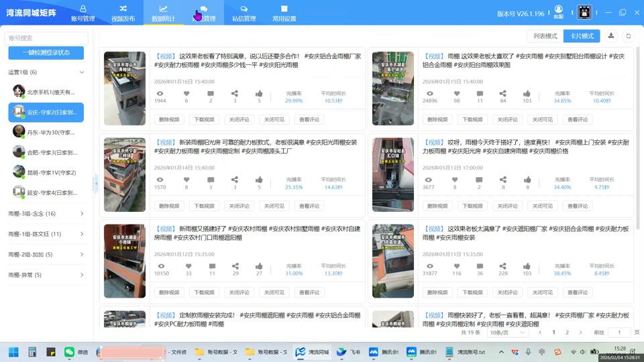Select account 丹东-华为30
The height and width of the screenshot is (362, 644).
click(46, 132)
